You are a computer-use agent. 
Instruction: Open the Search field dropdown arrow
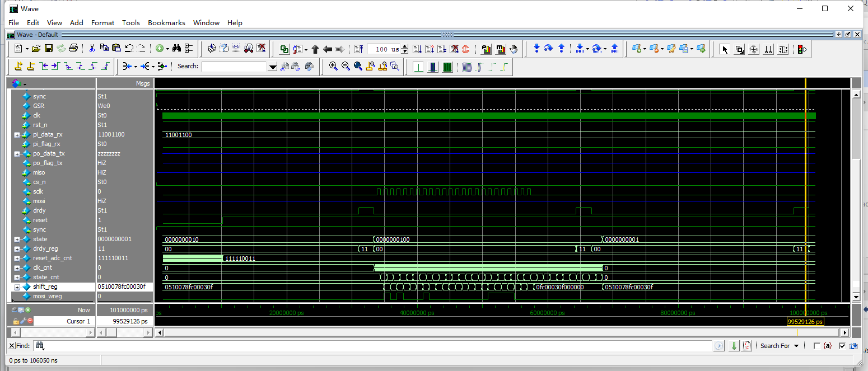[273, 67]
